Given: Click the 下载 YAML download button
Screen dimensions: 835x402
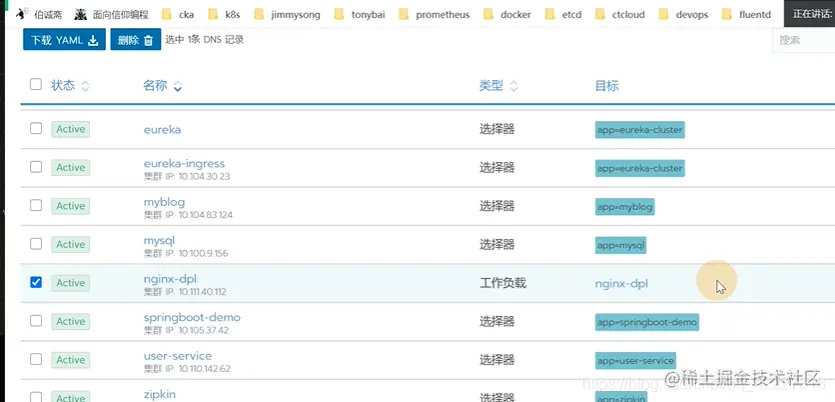Looking at the screenshot, I should [x=64, y=40].
